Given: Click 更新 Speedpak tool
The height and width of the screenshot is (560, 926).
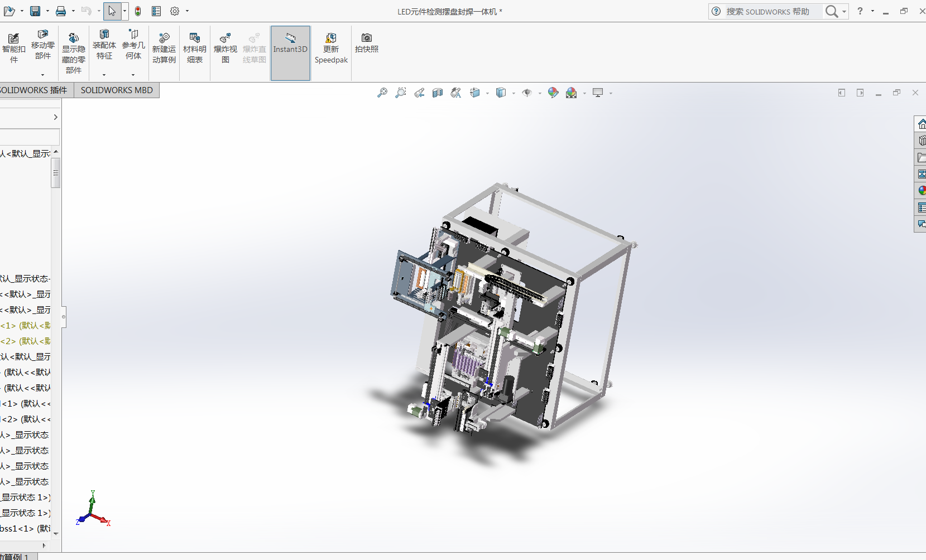Looking at the screenshot, I should click(331, 49).
